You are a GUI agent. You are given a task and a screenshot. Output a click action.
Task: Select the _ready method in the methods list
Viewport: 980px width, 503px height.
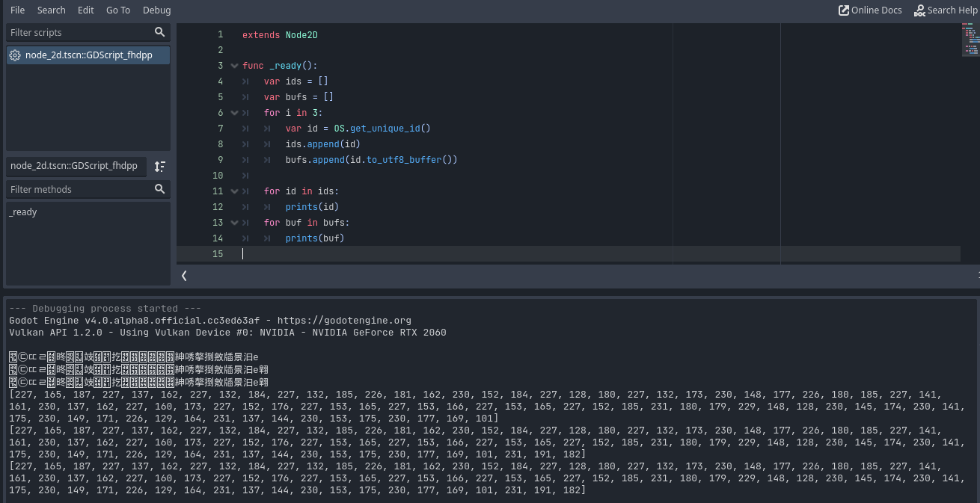[23, 212]
